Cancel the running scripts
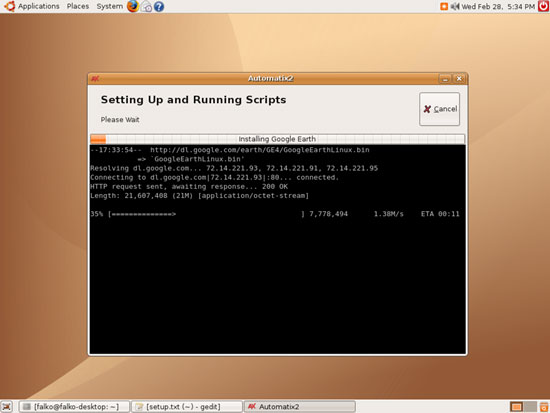 439,109
